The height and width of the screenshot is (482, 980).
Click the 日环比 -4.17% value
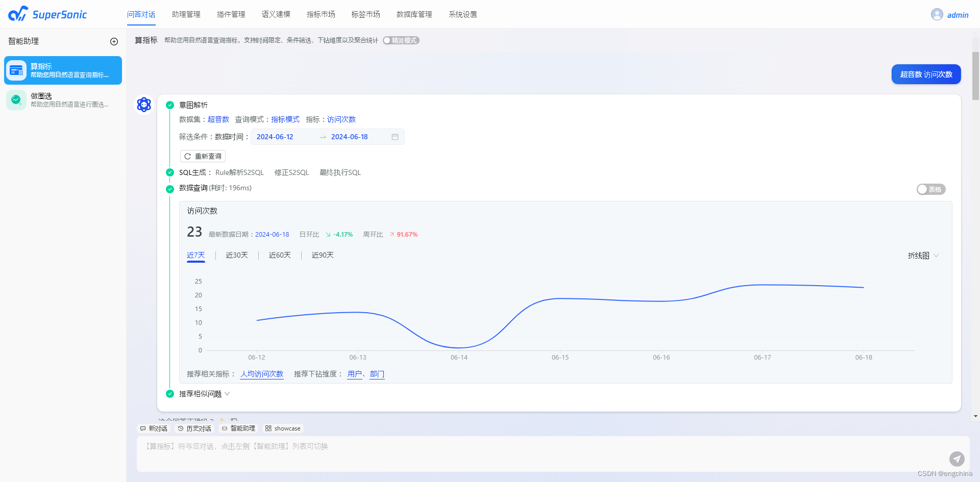click(x=343, y=235)
